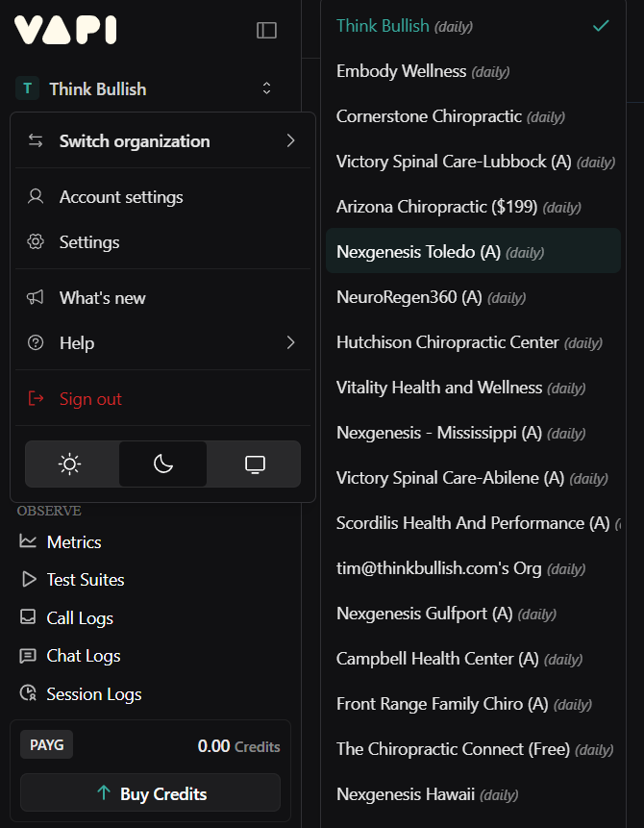Switch to The Chiropractic Connect (Free)
The width and height of the screenshot is (644, 828).
pos(473,749)
